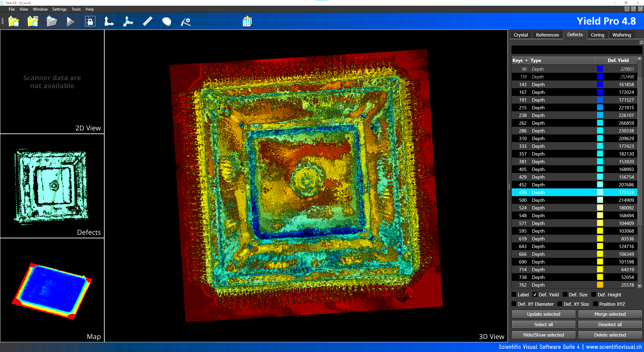This screenshot has height=352, width=644.
Task: Click the open crystal folder icon
Action: click(14, 21)
